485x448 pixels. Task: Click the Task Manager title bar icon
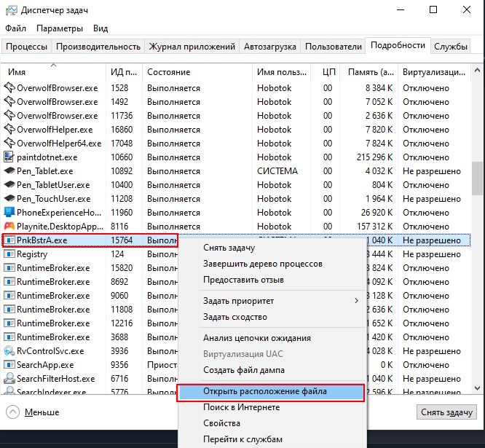tap(12, 10)
